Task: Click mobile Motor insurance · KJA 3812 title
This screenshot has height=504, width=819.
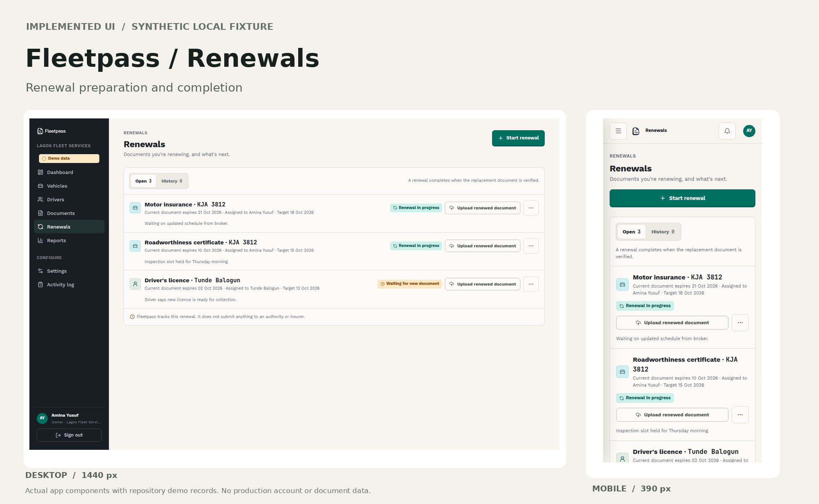Action: pyautogui.click(x=677, y=277)
